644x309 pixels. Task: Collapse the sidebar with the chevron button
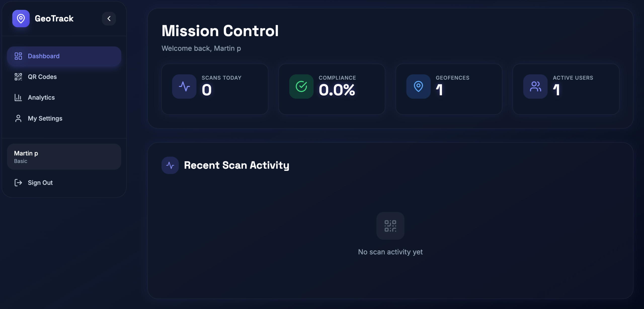pyautogui.click(x=109, y=18)
